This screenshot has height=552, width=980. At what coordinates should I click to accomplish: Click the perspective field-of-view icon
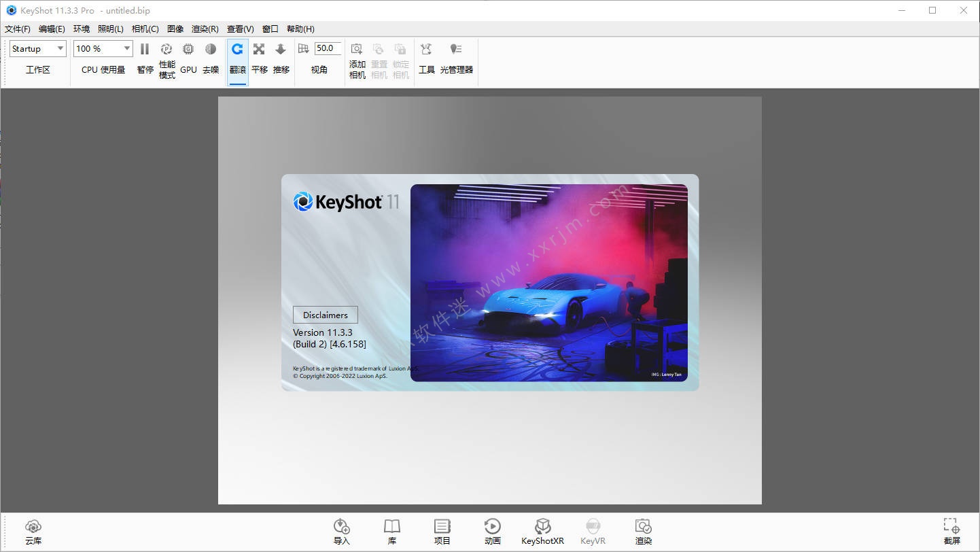(303, 48)
